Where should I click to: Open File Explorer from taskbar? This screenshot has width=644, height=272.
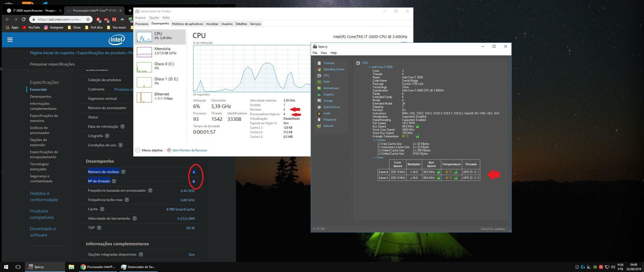coord(71,267)
